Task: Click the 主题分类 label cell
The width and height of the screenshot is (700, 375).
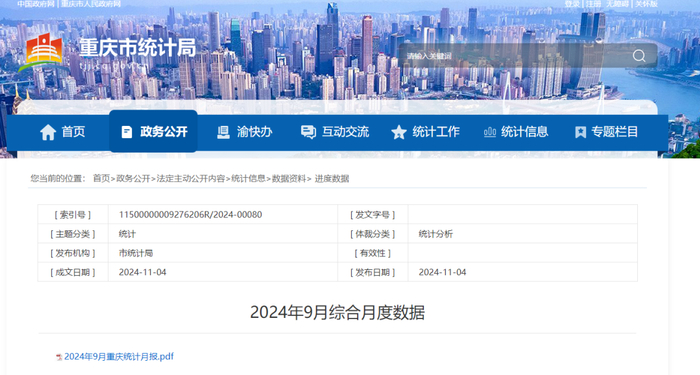Action: pyautogui.click(x=73, y=234)
